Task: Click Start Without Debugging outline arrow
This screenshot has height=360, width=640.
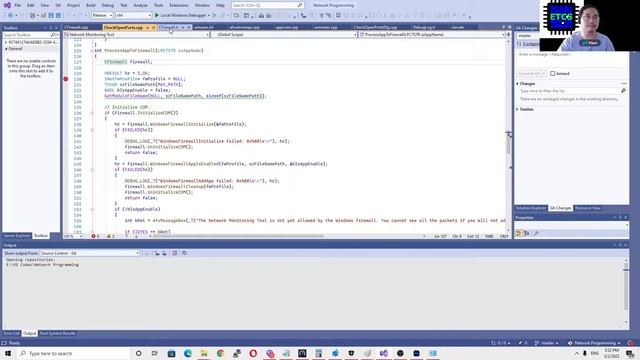Action: coord(214,15)
